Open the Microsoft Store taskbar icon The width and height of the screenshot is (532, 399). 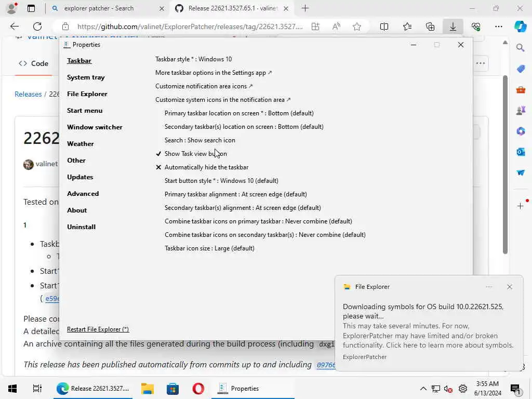172,389
